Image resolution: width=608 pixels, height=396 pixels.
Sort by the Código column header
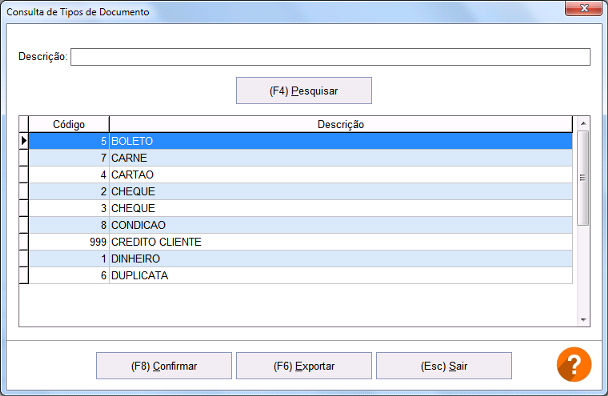(x=69, y=125)
